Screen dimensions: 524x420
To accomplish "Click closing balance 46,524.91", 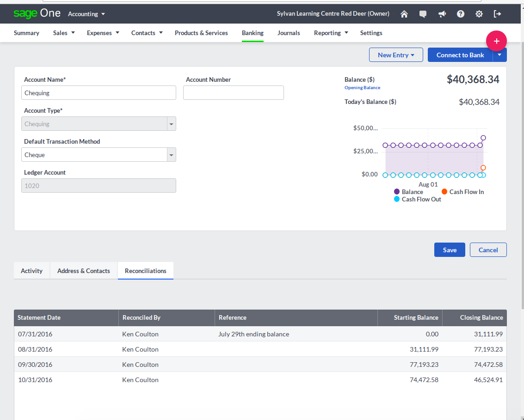I will click(x=488, y=380).
